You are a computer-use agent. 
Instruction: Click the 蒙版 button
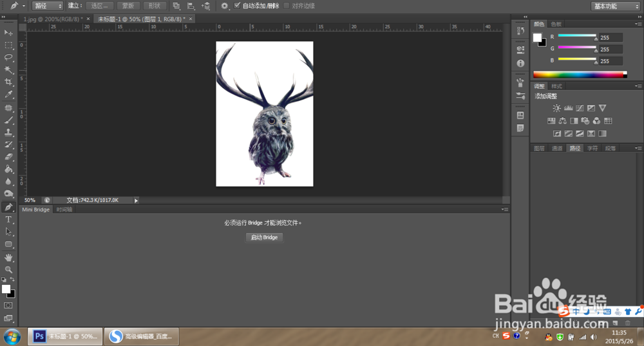point(128,6)
